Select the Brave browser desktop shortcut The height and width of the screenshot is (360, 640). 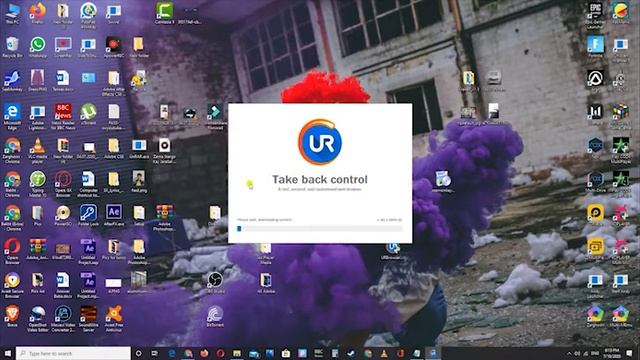point(12,316)
